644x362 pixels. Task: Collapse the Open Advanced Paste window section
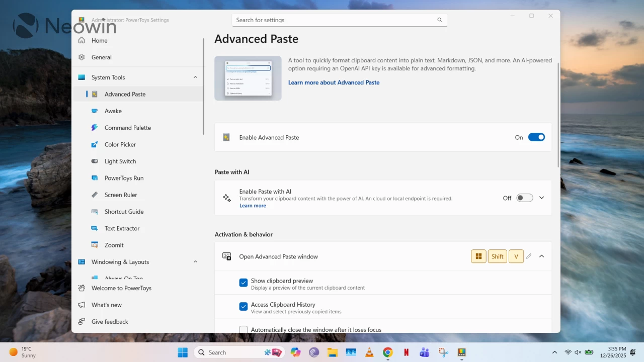click(x=541, y=256)
